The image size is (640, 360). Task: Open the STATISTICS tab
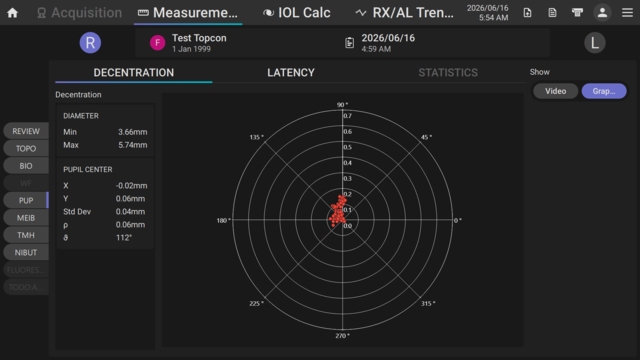[x=448, y=73]
